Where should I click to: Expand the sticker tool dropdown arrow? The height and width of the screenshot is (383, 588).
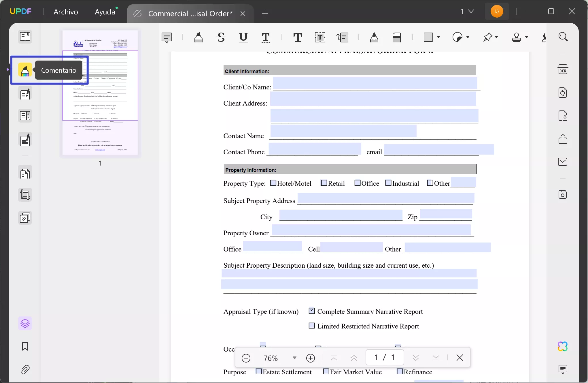468,37
